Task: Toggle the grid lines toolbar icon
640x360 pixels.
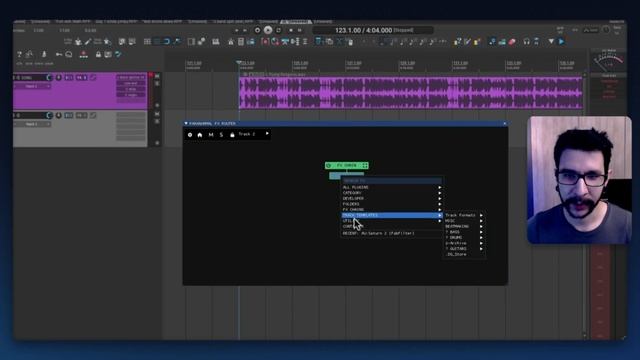Action: [147, 42]
